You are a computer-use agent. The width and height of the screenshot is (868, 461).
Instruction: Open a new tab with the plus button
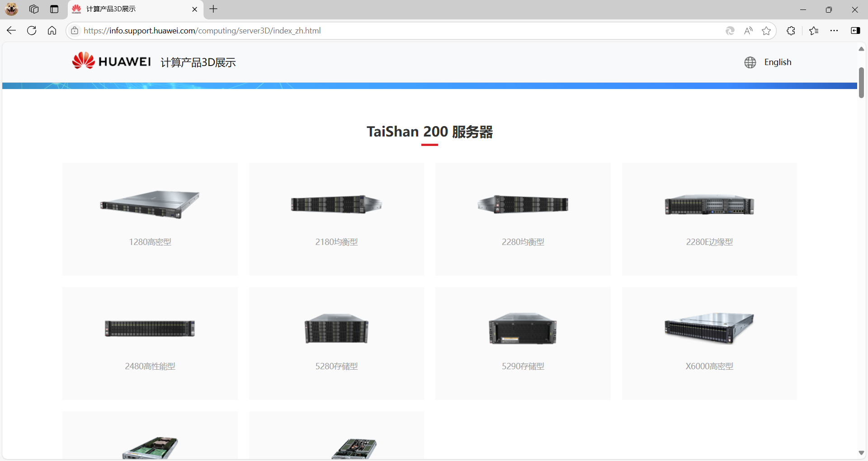point(213,9)
